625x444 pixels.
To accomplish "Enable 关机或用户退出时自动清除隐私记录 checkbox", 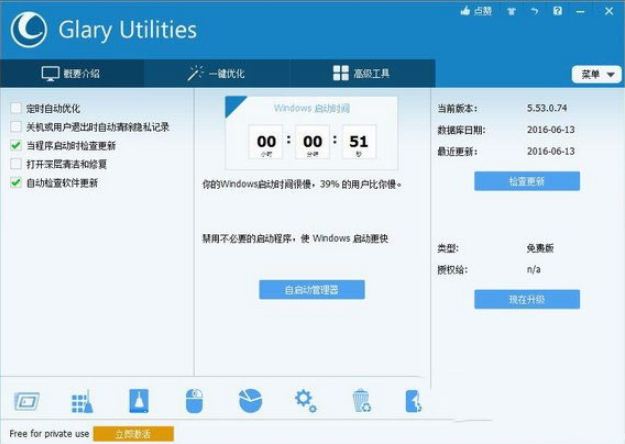I will pyautogui.click(x=16, y=127).
